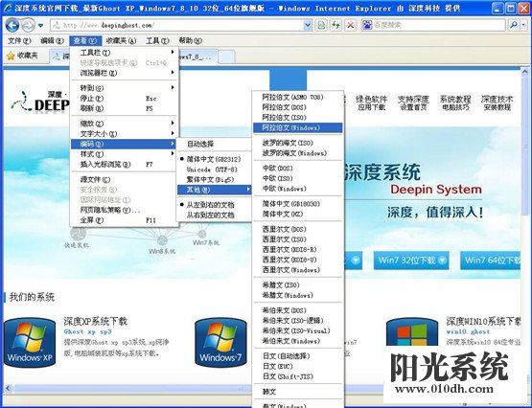Screen dimensions: 532x408
Task: Choose 希伯来文(ISO-Visual) encoding
Action: pyautogui.click(x=298, y=330)
